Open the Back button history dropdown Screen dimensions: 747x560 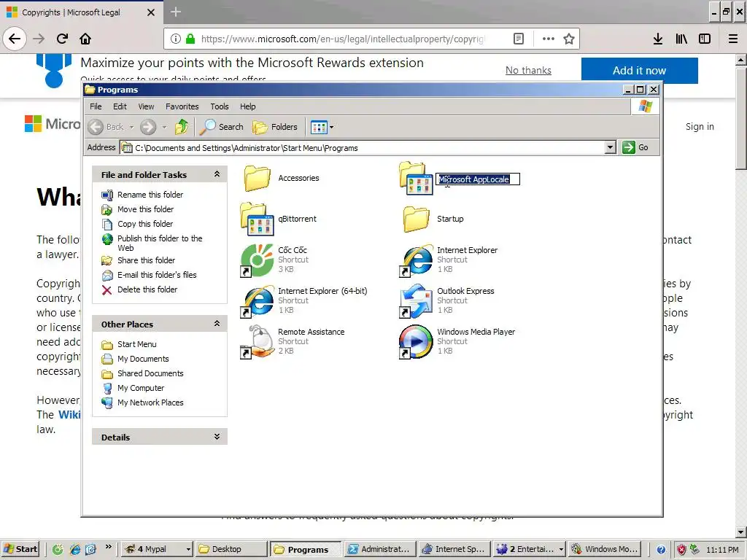[x=131, y=127]
